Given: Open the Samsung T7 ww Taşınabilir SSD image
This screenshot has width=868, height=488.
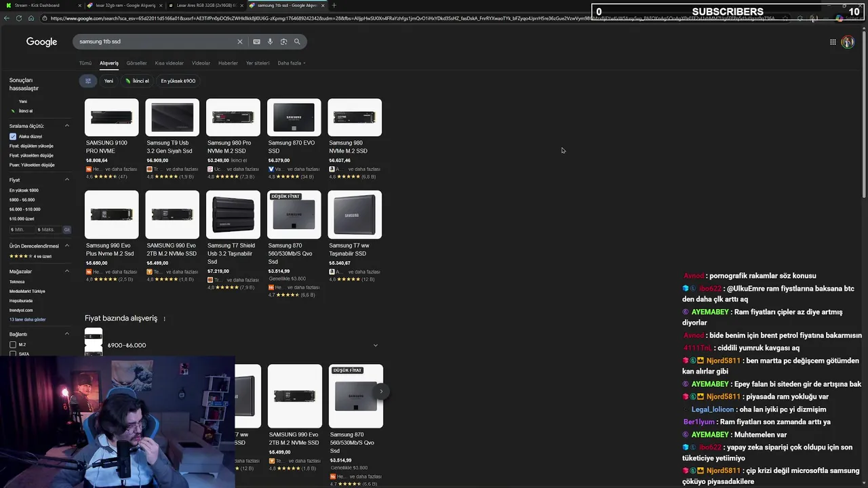Looking at the screenshot, I should pos(355,214).
